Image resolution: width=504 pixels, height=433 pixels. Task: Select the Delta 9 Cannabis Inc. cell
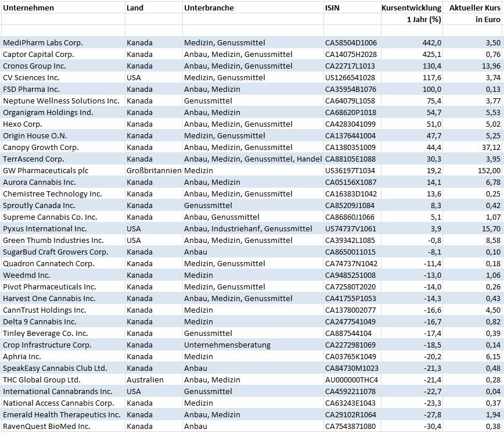[x=63, y=321]
